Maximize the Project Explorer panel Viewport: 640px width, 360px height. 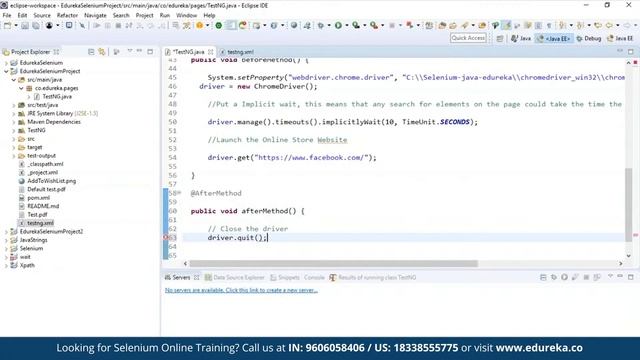point(150,51)
